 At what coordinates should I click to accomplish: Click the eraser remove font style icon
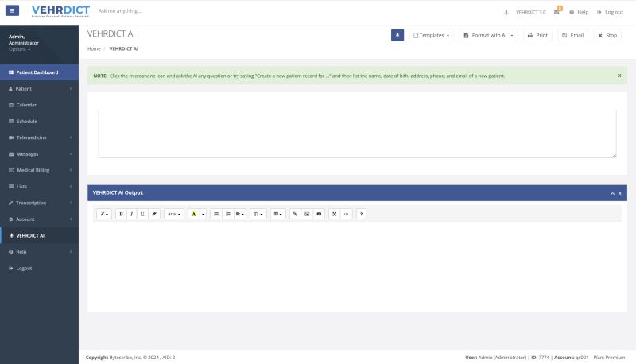click(154, 214)
